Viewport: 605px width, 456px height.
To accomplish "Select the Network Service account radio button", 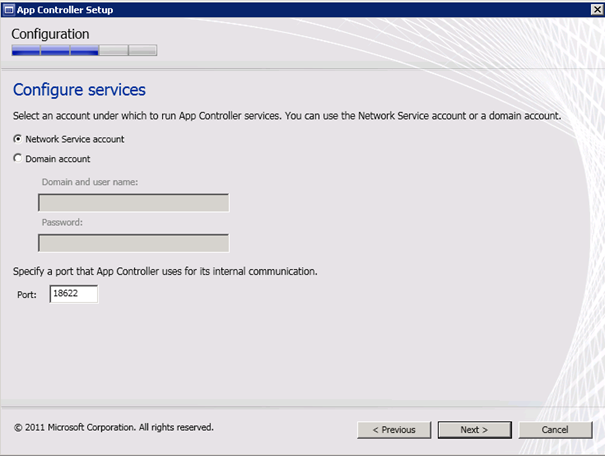I will pyautogui.click(x=17, y=139).
